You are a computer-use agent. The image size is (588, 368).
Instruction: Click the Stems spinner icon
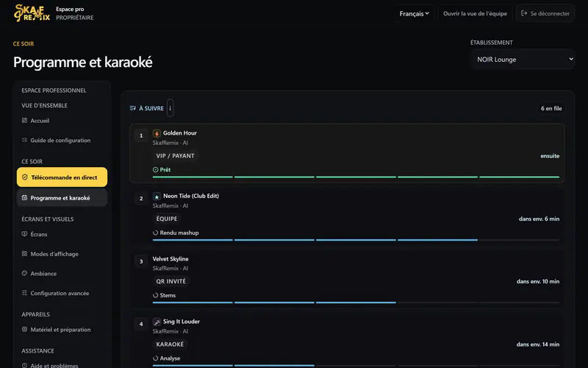coord(156,296)
